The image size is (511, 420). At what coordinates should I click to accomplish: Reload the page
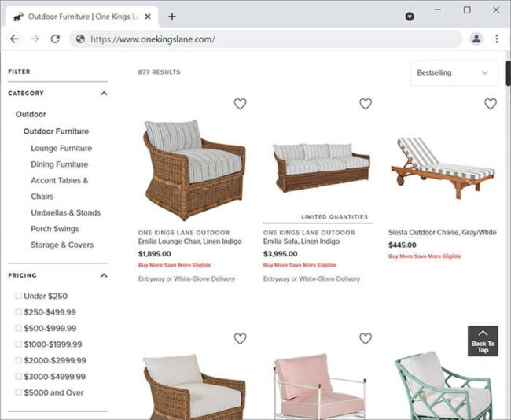(x=55, y=39)
